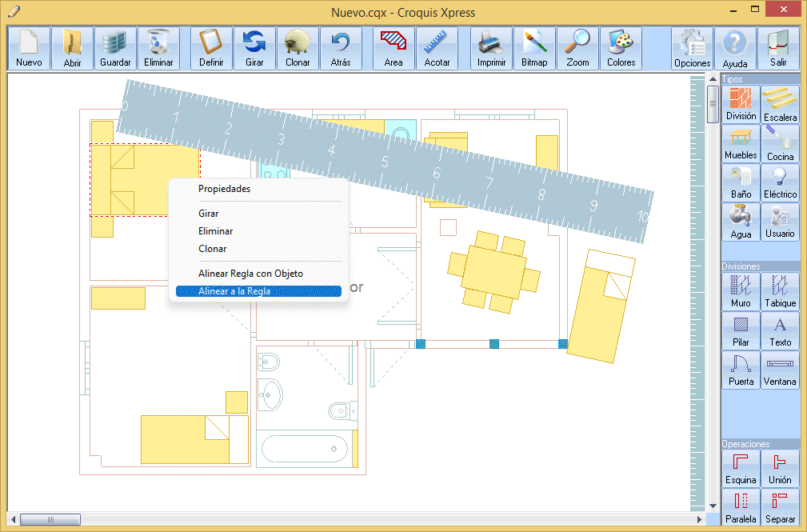Select the Muebles furniture category
Viewport: 807px width, 532px height.
[741, 143]
